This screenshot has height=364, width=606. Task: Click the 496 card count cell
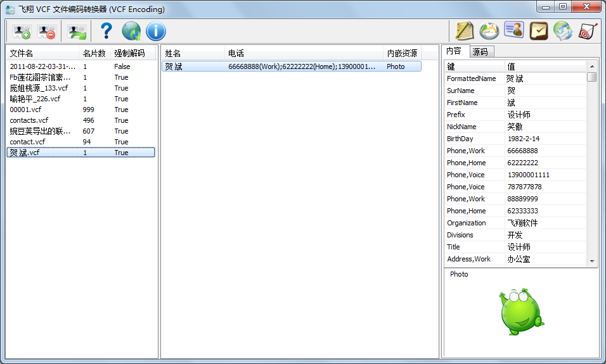tap(89, 120)
